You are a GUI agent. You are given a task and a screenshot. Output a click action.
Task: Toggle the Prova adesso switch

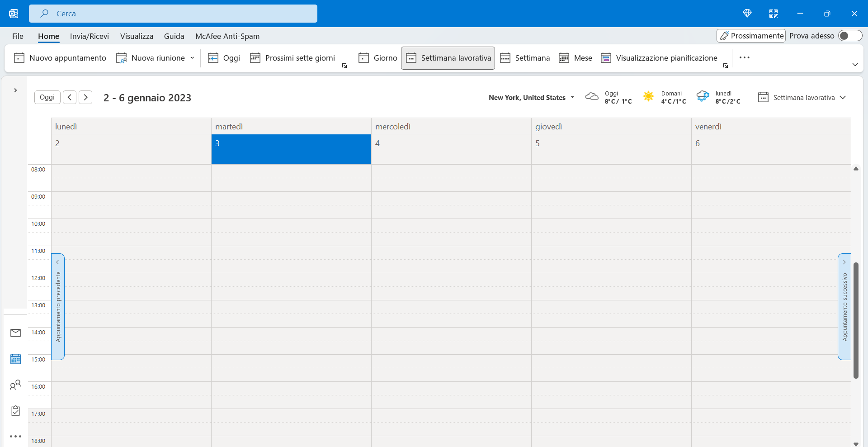coord(850,35)
